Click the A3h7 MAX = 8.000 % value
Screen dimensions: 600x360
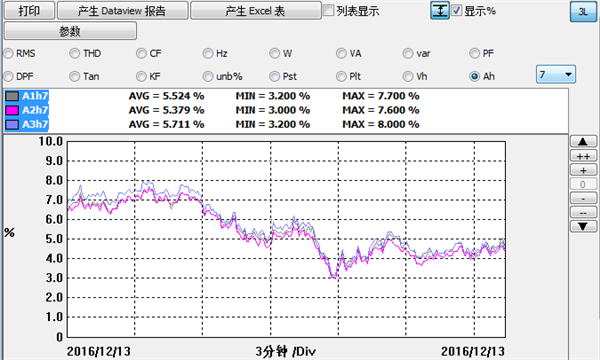point(381,124)
